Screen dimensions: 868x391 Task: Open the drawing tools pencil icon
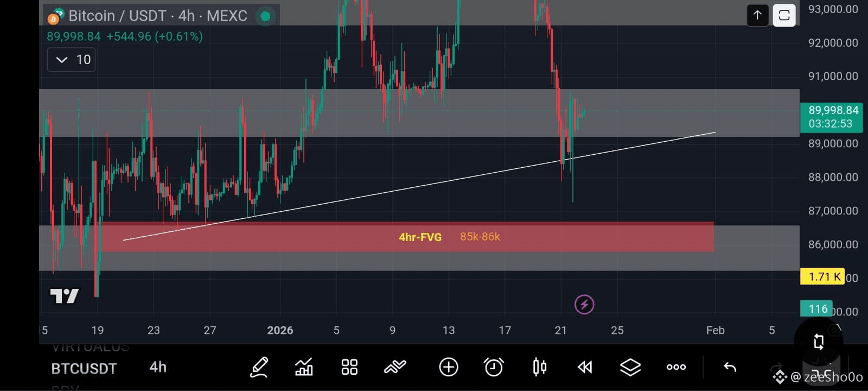pyautogui.click(x=259, y=367)
